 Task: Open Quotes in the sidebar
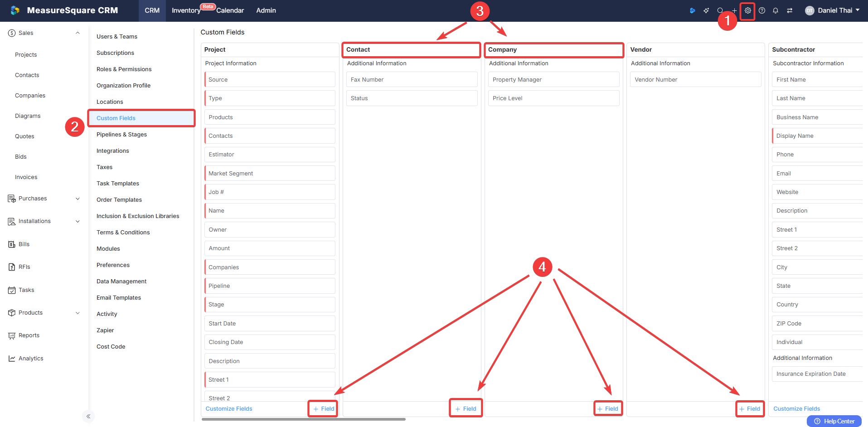(24, 136)
